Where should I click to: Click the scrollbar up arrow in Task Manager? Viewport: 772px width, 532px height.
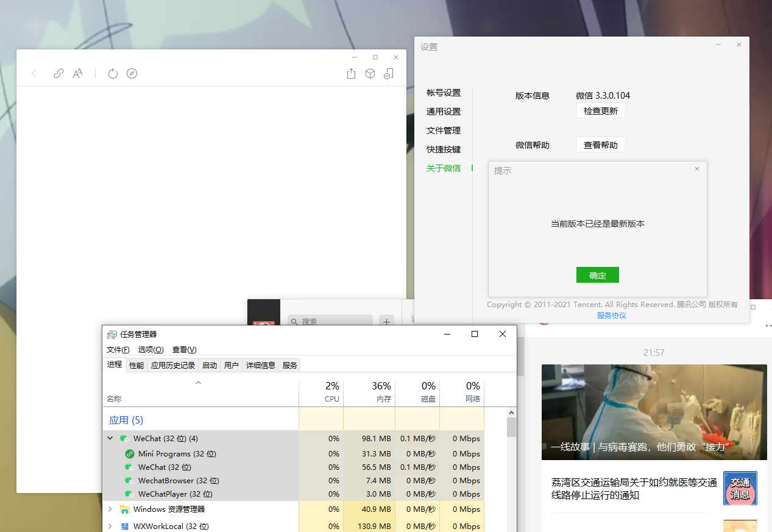pos(512,413)
